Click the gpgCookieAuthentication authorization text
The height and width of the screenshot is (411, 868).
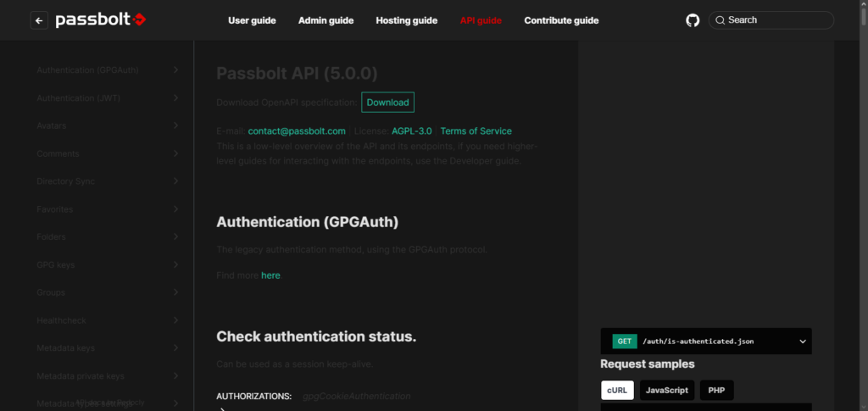pos(357,396)
